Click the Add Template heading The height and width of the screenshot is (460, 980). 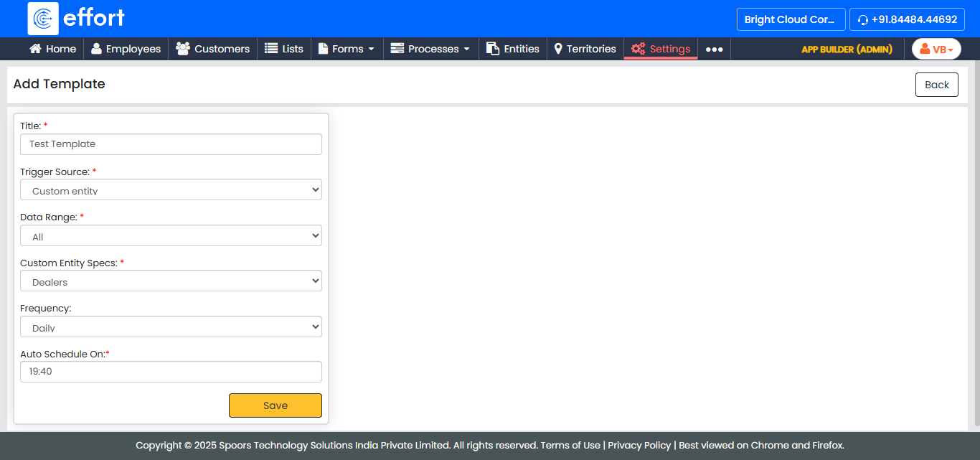pyautogui.click(x=59, y=84)
